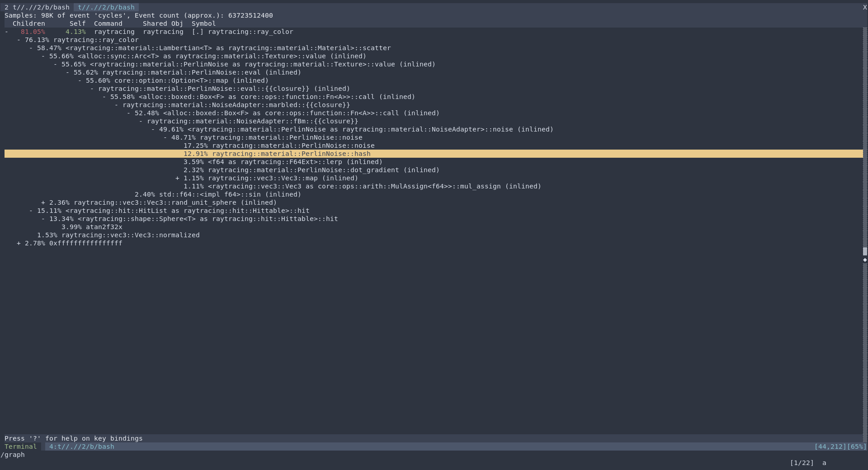The height and width of the screenshot is (470, 868).
Task: Collapse the 55.58% Box Fn call node
Action: 104,97
